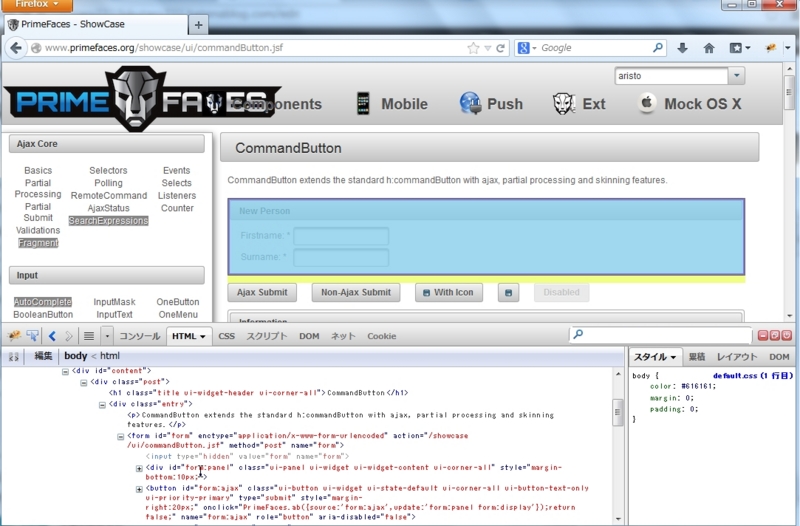This screenshot has width=800, height=526.
Task: Collapse the div id="content" node
Action: pyautogui.click(x=65, y=372)
